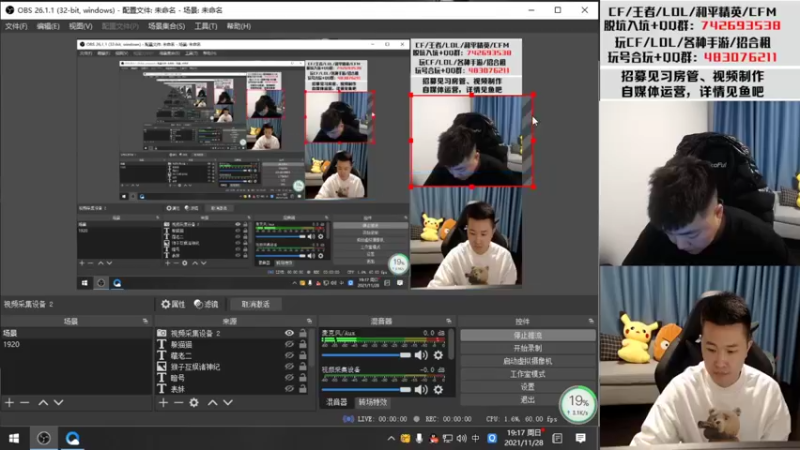Click the camera icon of the 视频采集设备 2 source
Image resolution: width=800 pixels, height=450 pixels.
tap(162, 333)
